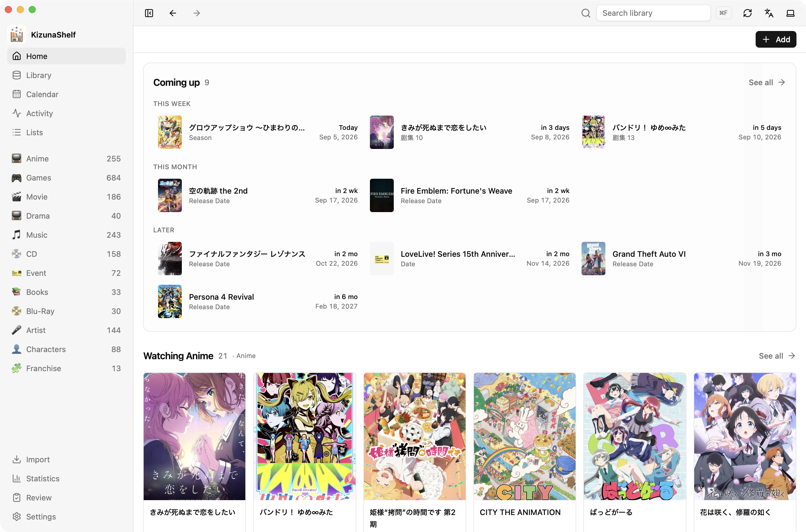Viewport: 806px width, 532px height.
Task: Open CITY THE ANIMATION poster card
Action: pos(524,452)
